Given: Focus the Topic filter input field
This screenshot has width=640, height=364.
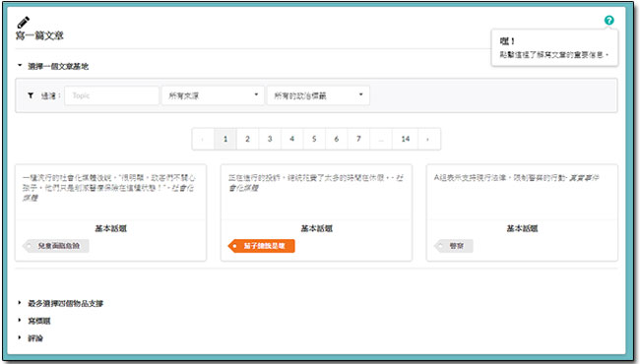Looking at the screenshot, I should tap(111, 95).
